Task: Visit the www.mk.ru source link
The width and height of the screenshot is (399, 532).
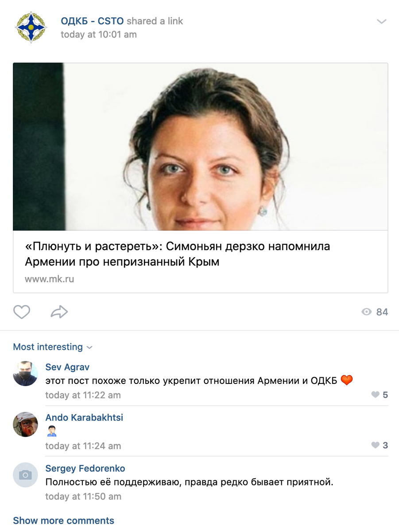Action: (49, 279)
